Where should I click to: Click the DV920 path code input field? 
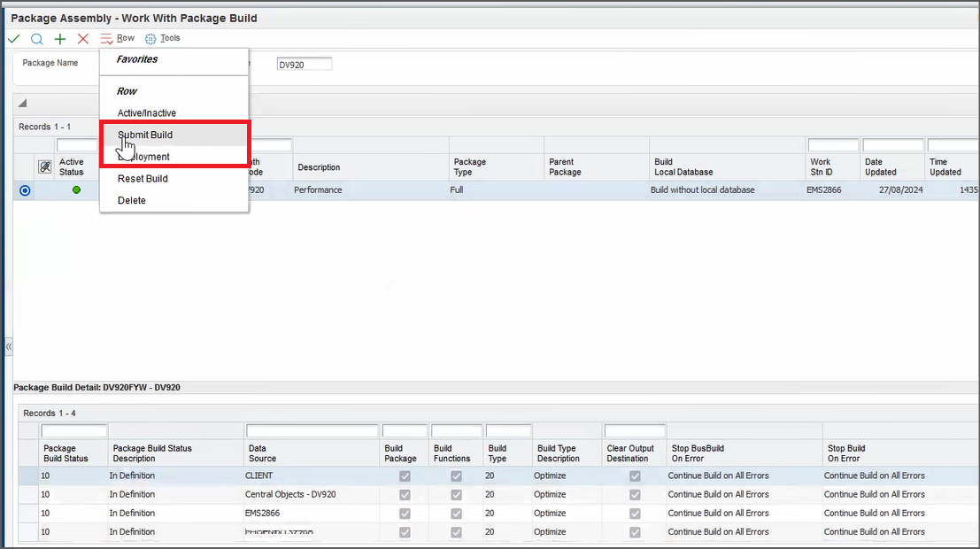pos(305,65)
